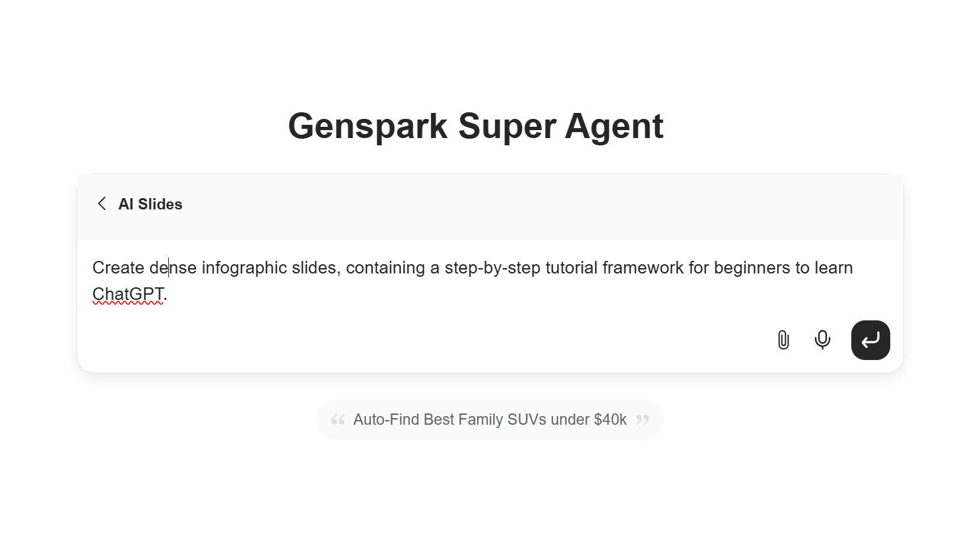980x539 pixels.
Task: Start voice dictation with the mic icon
Action: point(822,340)
